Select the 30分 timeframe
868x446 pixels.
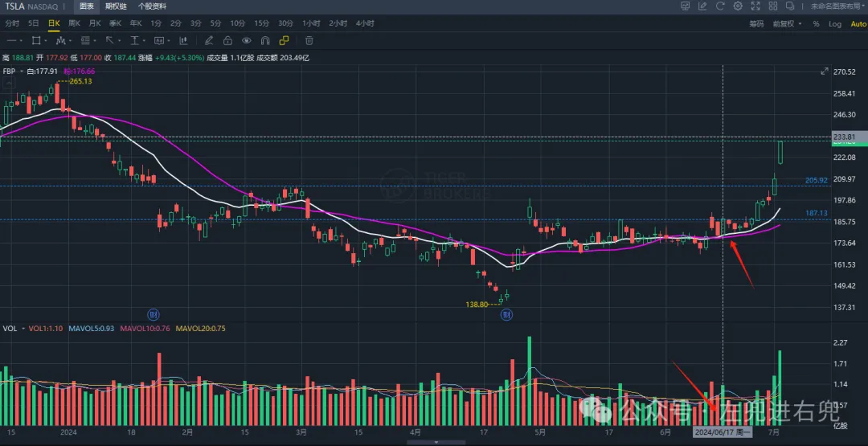coord(285,24)
